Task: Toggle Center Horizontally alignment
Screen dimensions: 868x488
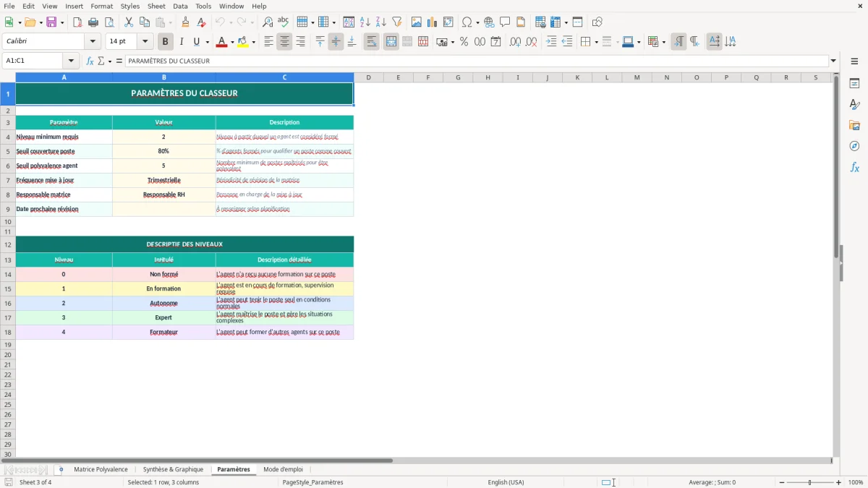Action: pyautogui.click(x=284, y=42)
